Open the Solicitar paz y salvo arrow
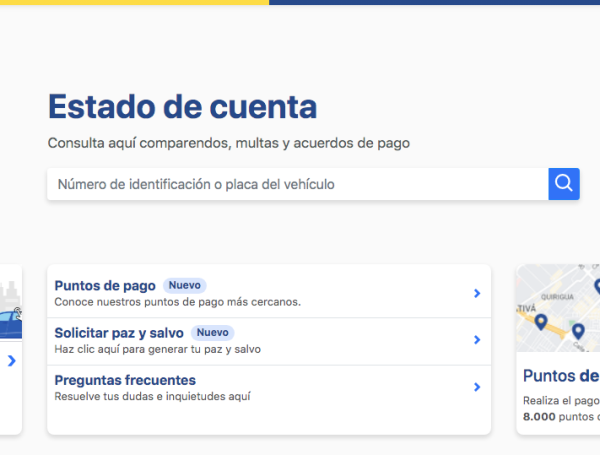Viewport: 600px width, 455px height. 477,340
